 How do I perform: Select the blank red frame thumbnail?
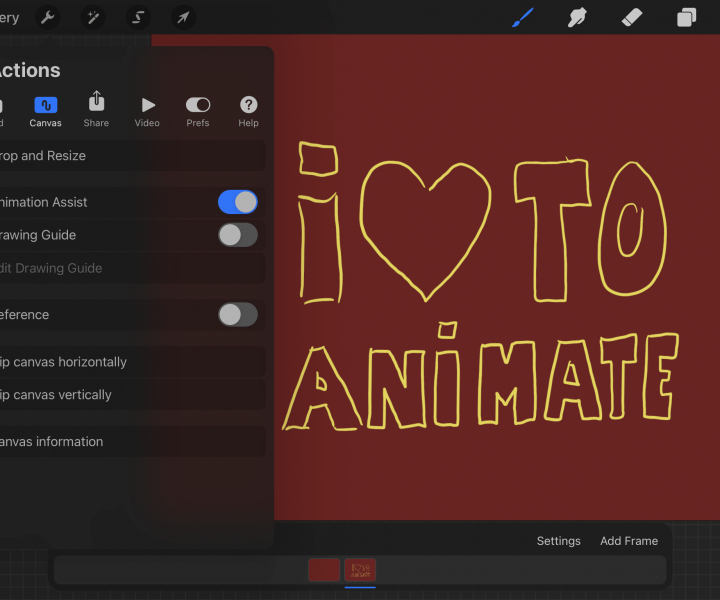pyautogui.click(x=324, y=570)
